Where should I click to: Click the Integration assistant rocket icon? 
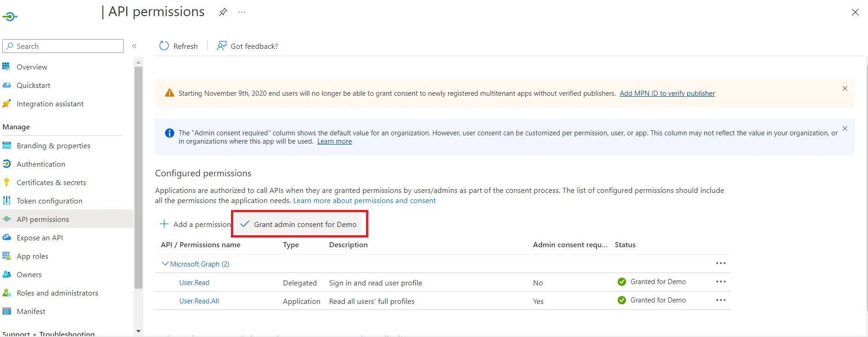point(6,104)
